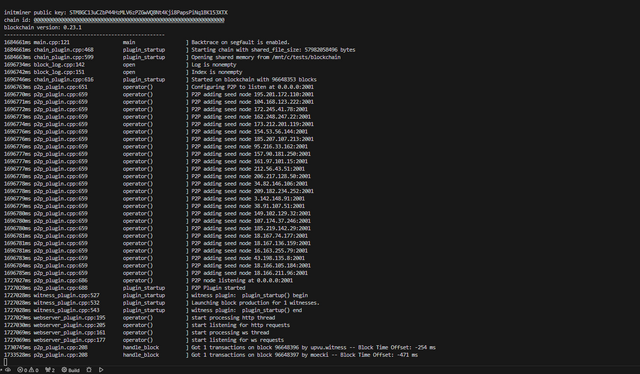Click the moecki block 96648397 log line

(211, 355)
